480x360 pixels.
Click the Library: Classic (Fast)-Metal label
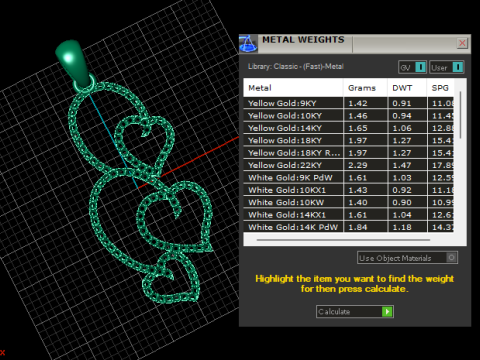pos(296,66)
